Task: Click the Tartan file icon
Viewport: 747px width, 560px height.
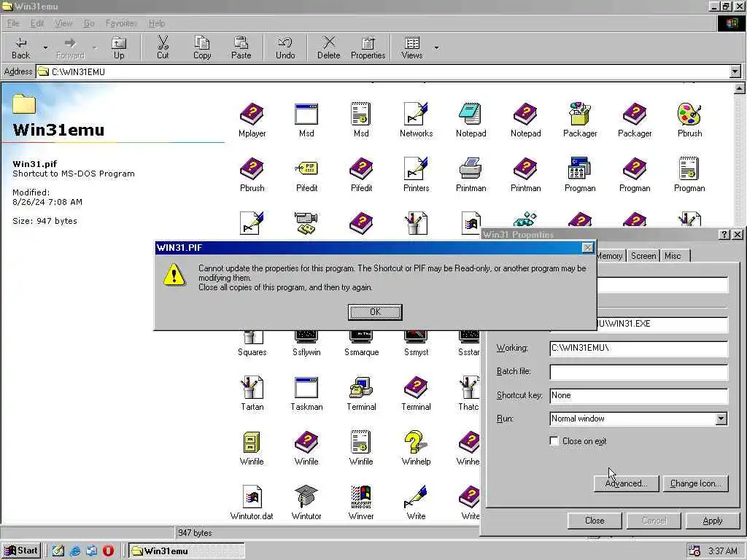Action: (252, 387)
